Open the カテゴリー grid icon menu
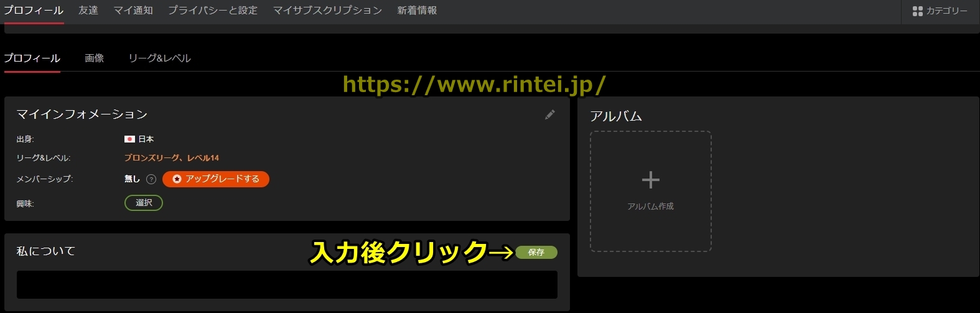Viewport: 980px width, 313px height. coord(917,11)
